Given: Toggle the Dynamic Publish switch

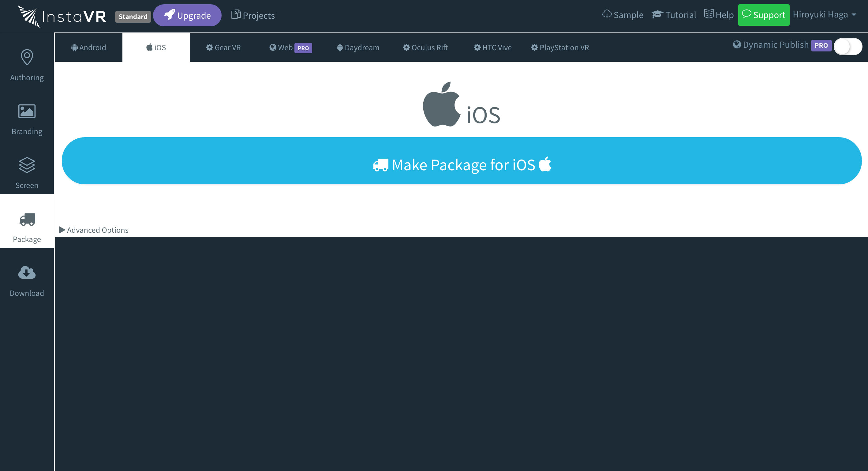Looking at the screenshot, I should coord(848,47).
